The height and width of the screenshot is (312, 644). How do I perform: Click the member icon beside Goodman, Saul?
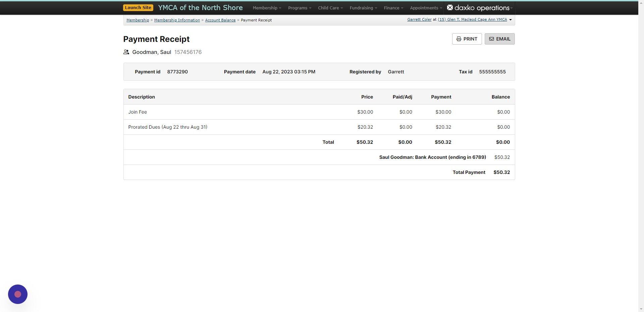tap(126, 52)
